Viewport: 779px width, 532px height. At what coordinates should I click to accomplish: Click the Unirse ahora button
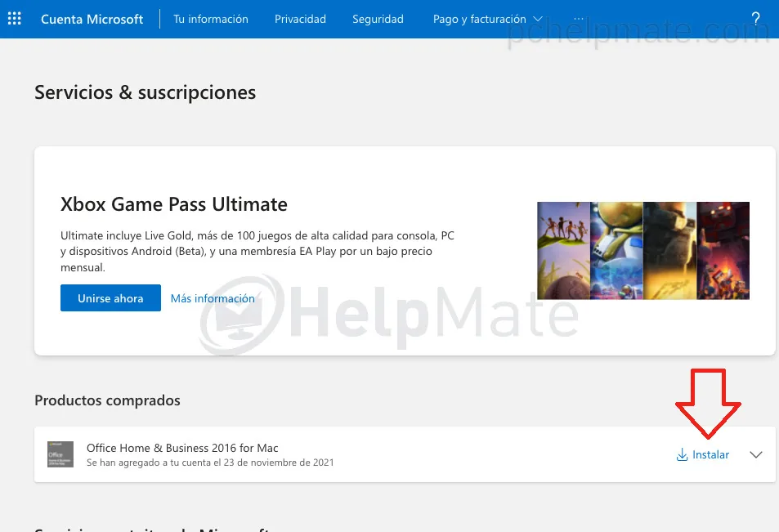(x=110, y=298)
